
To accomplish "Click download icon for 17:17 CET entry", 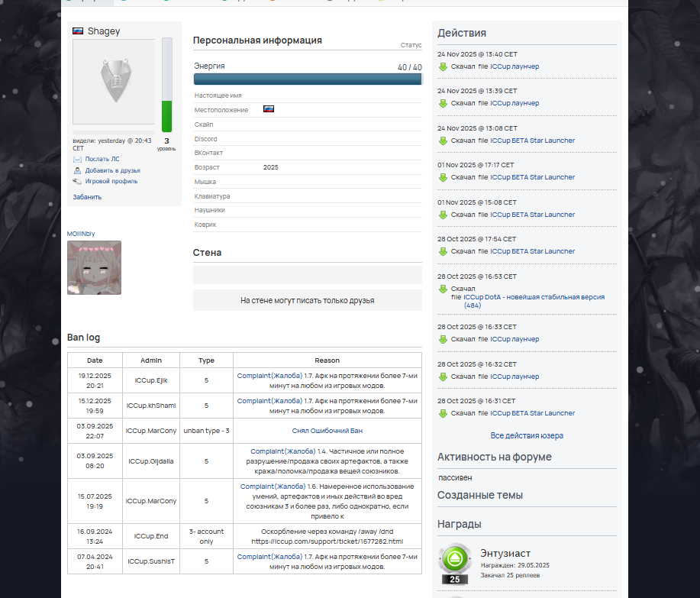I will click(x=443, y=178).
